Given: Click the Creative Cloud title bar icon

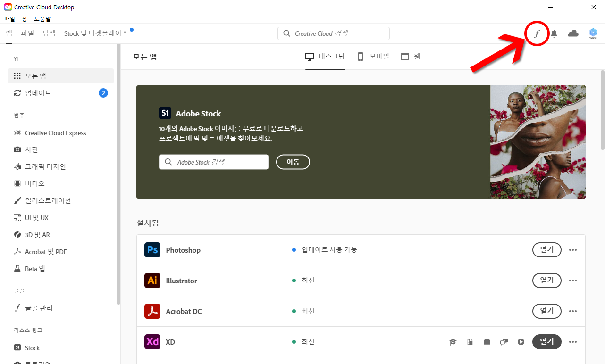Looking at the screenshot, I should [8, 7].
